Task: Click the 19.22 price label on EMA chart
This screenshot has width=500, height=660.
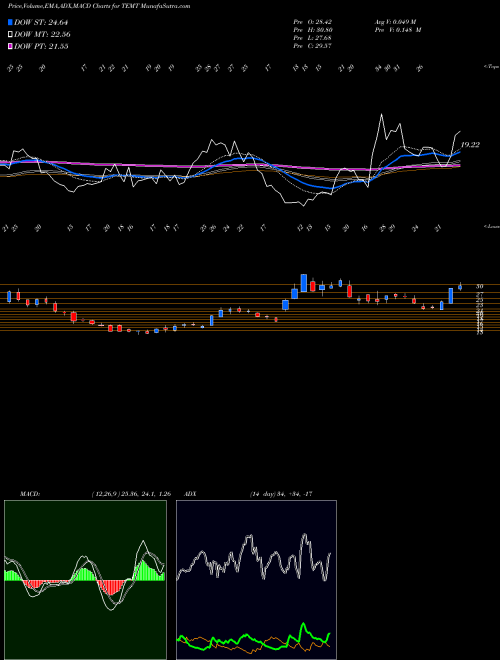Action: [x=470, y=145]
